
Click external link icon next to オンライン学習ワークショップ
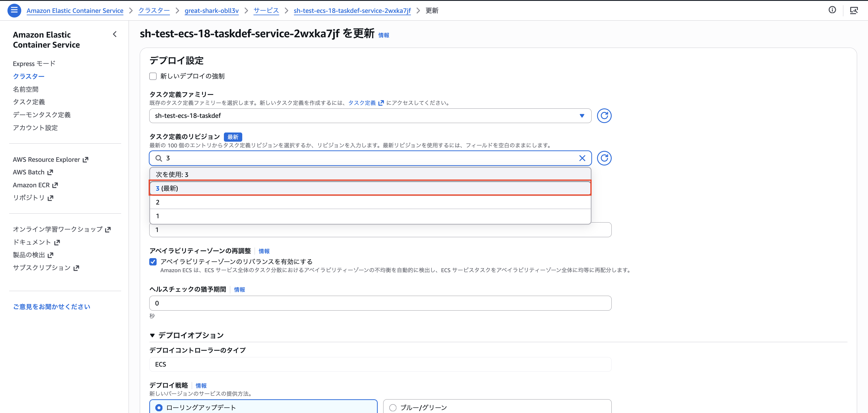(x=108, y=229)
